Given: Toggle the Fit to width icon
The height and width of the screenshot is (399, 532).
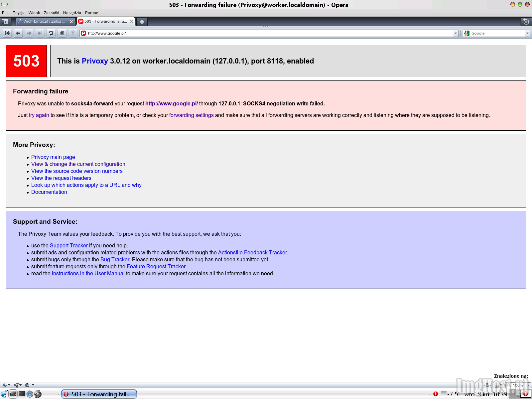Looking at the screenshot, I should (487, 385).
